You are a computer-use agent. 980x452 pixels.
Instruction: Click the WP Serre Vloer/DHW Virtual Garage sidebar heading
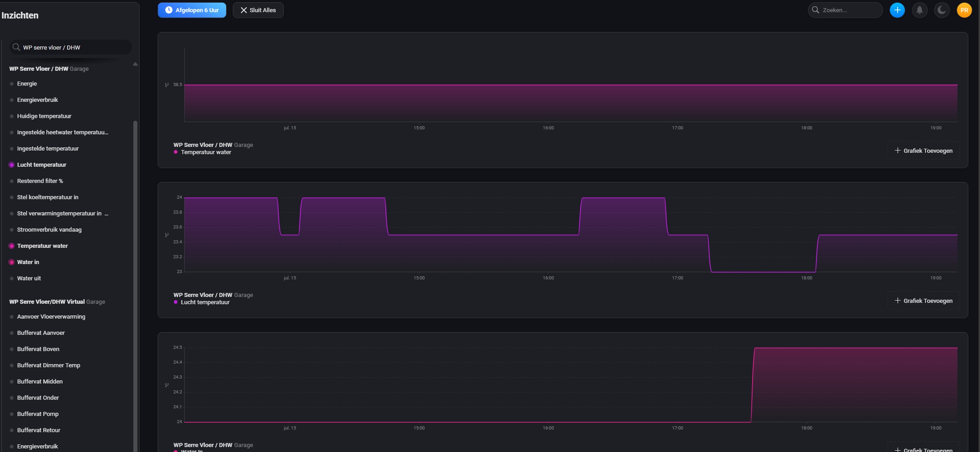[57, 302]
